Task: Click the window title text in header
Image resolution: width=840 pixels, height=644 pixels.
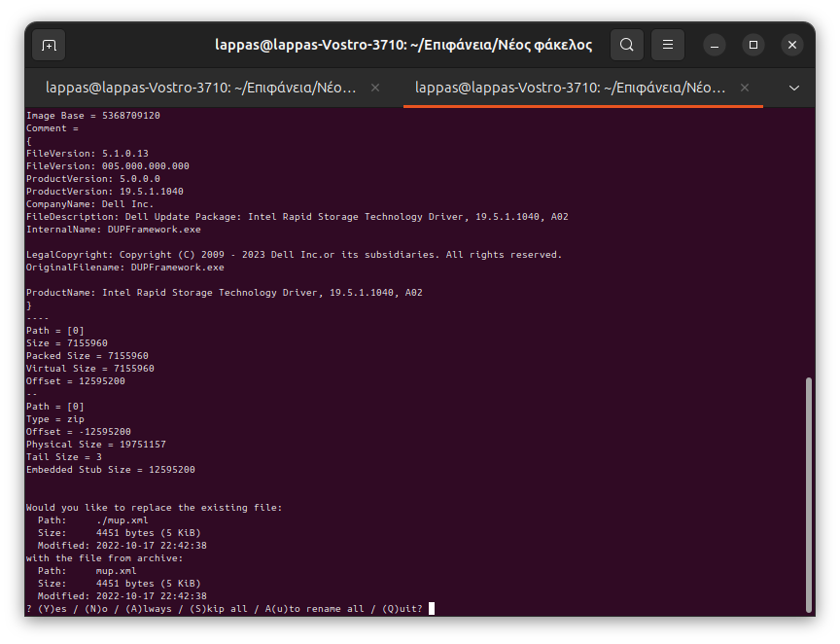Action: pos(402,45)
